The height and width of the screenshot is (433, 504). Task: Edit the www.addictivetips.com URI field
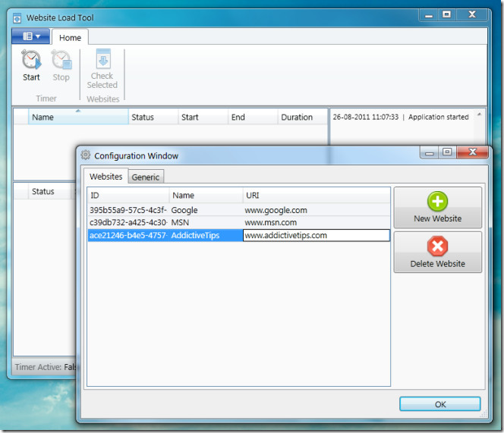tap(317, 235)
